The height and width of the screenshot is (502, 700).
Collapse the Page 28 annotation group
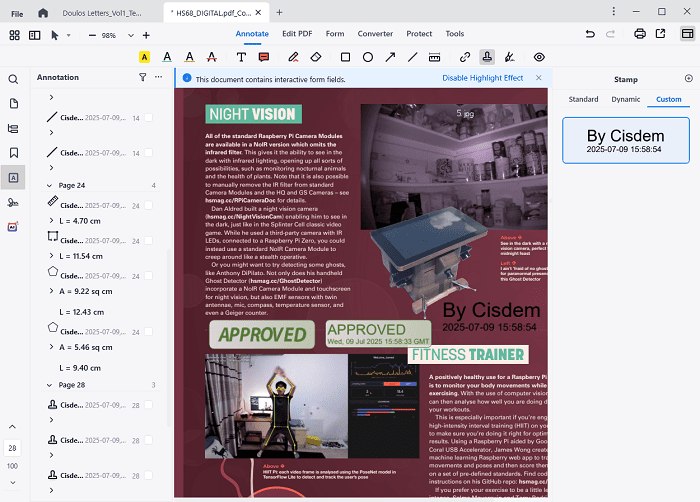click(x=51, y=384)
